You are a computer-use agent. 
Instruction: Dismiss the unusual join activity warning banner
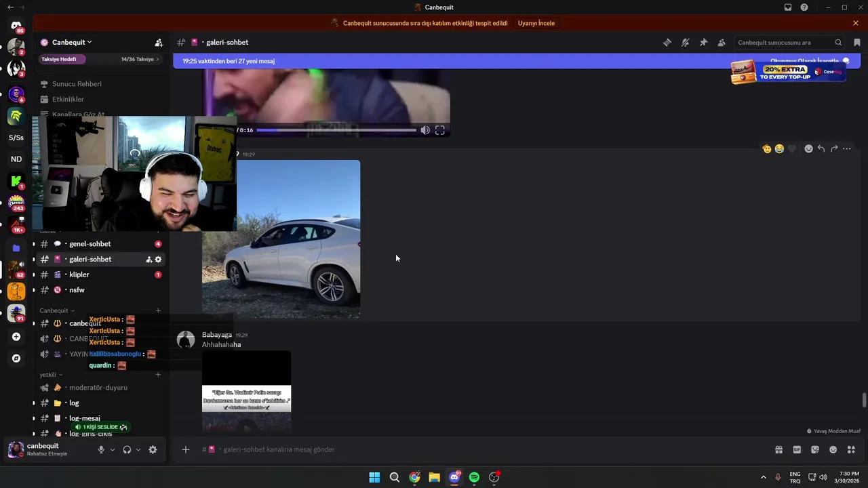(x=856, y=23)
